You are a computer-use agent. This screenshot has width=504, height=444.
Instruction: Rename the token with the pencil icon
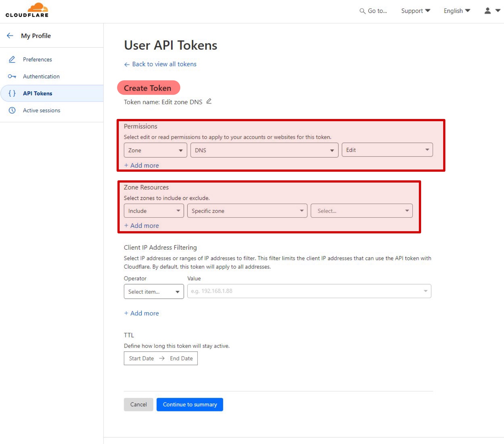[209, 101]
